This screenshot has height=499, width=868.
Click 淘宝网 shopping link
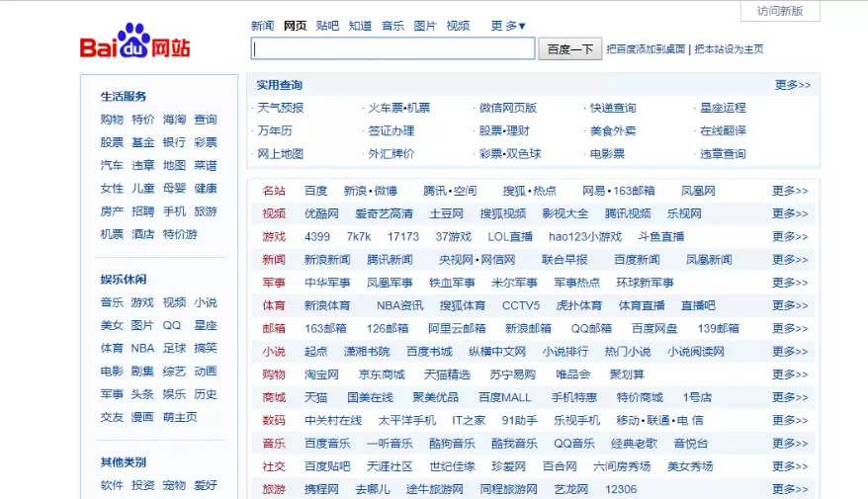321,374
